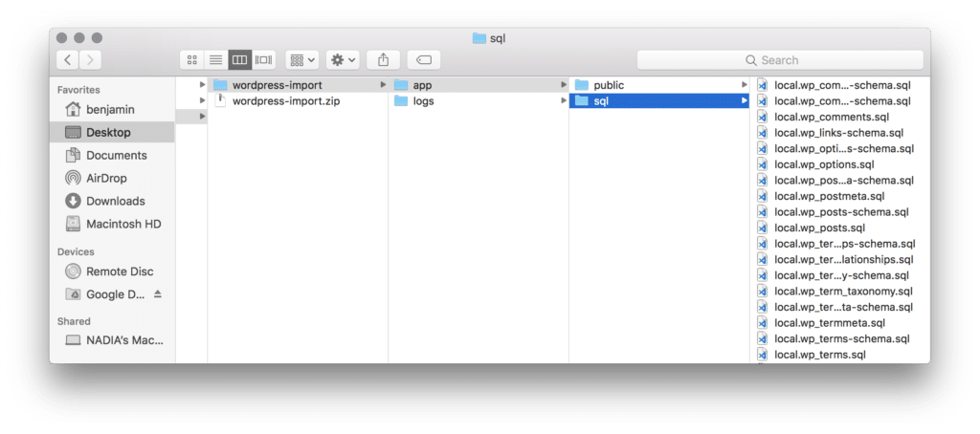Open AirDrop in the sidebar
This screenshot has width=980, height=434.
(113, 178)
